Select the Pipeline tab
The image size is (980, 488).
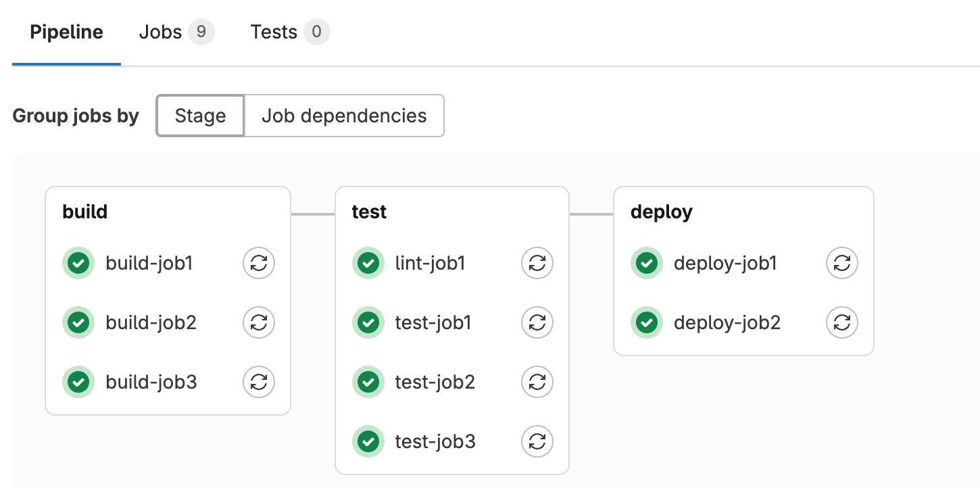(66, 31)
